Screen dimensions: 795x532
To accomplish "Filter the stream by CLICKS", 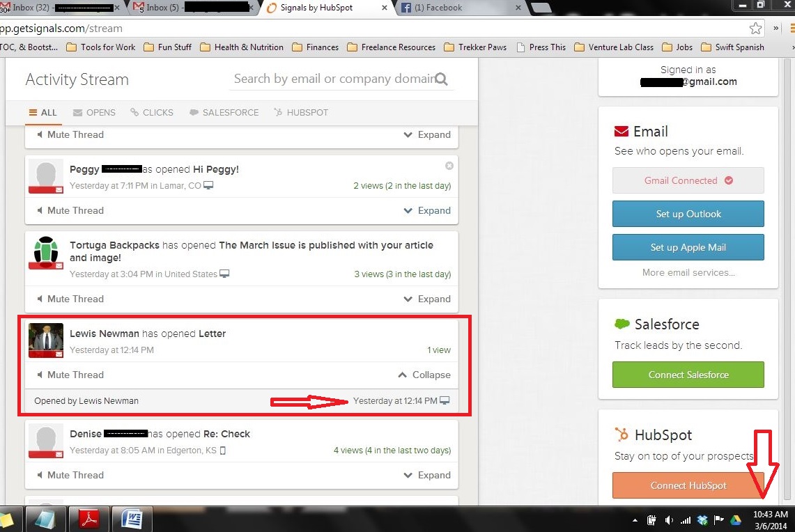I will (152, 113).
